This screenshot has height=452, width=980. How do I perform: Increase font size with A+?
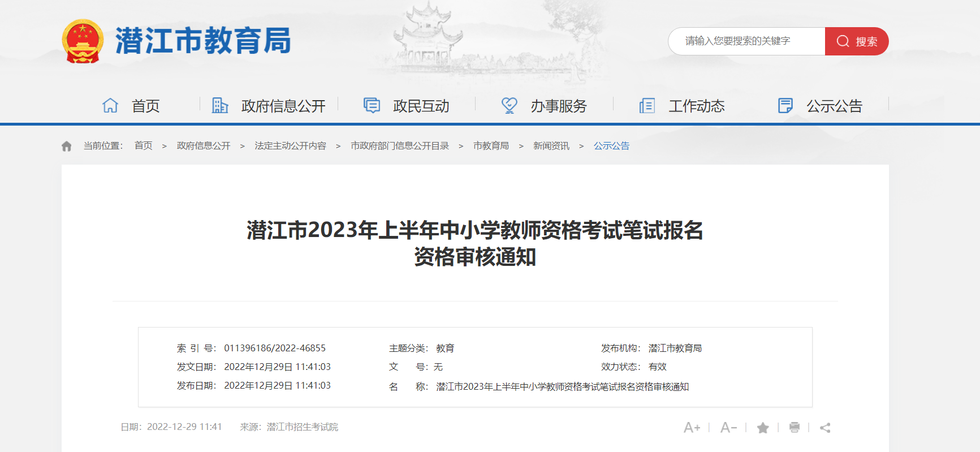692,428
